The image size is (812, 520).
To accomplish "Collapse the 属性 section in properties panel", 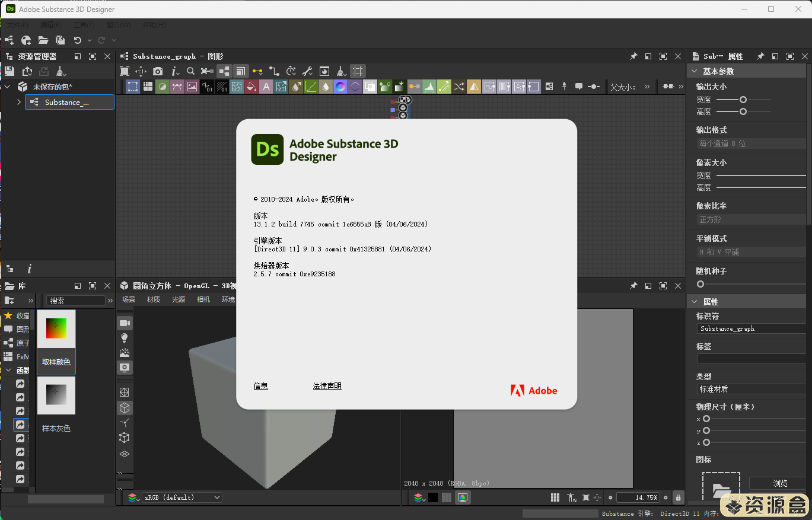I will 695,302.
